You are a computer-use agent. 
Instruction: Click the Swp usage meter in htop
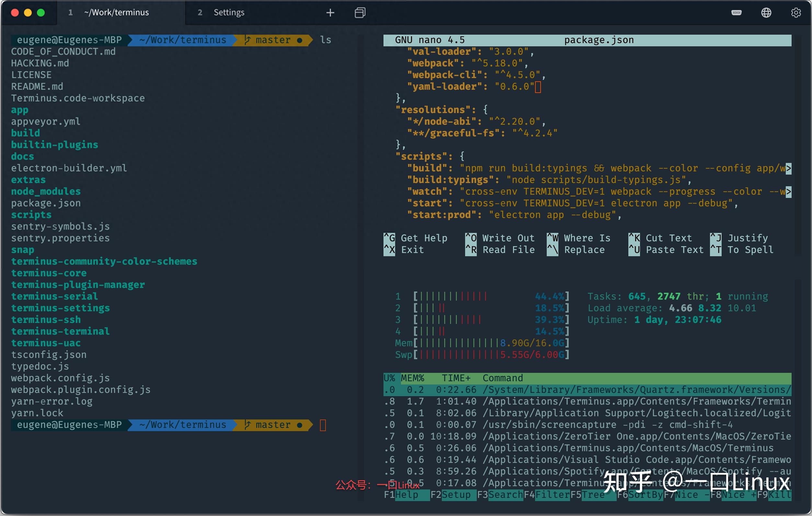point(482,355)
